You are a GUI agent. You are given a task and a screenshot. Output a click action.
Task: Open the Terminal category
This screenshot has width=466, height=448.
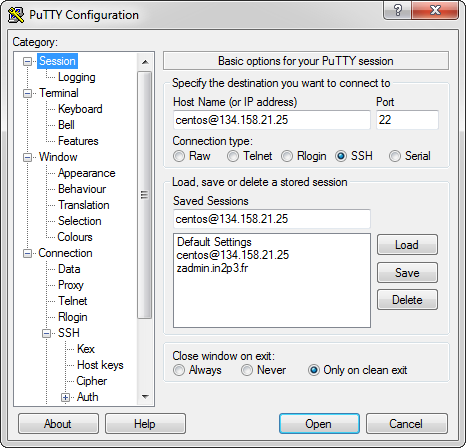click(x=59, y=93)
